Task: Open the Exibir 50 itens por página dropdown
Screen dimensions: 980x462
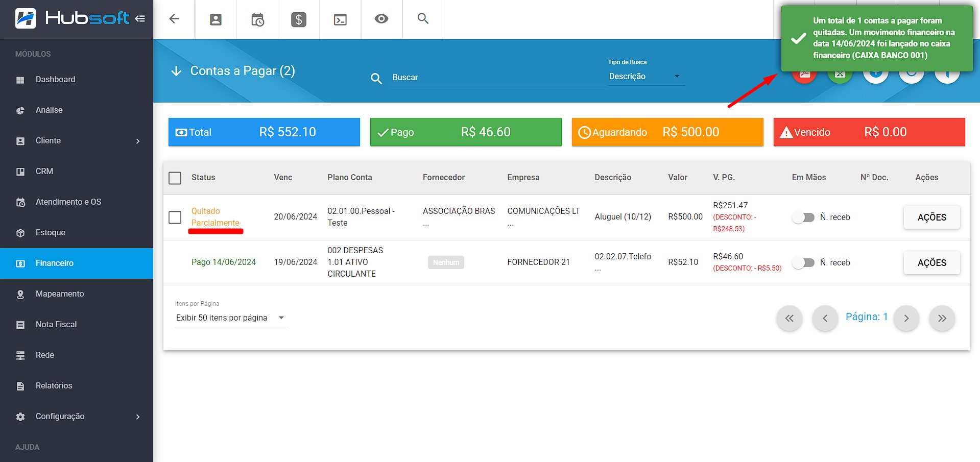Action: [x=232, y=318]
